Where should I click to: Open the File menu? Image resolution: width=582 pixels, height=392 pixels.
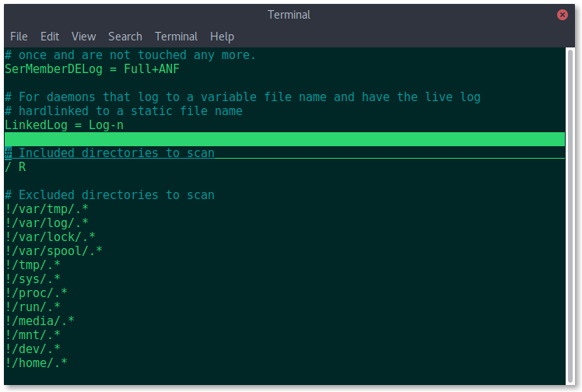coord(19,37)
